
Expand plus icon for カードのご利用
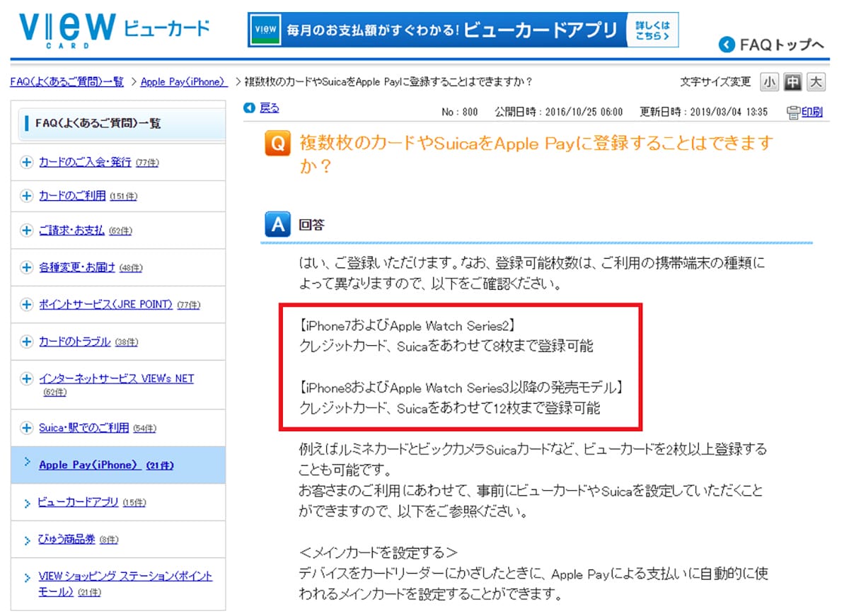(x=27, y=196)
